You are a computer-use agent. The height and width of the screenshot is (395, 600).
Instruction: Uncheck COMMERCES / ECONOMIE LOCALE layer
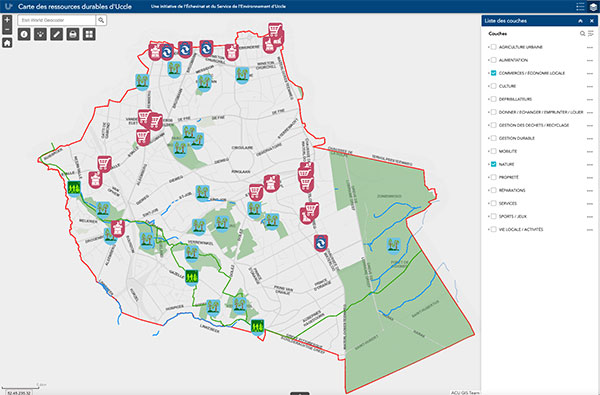coord(494,73)
